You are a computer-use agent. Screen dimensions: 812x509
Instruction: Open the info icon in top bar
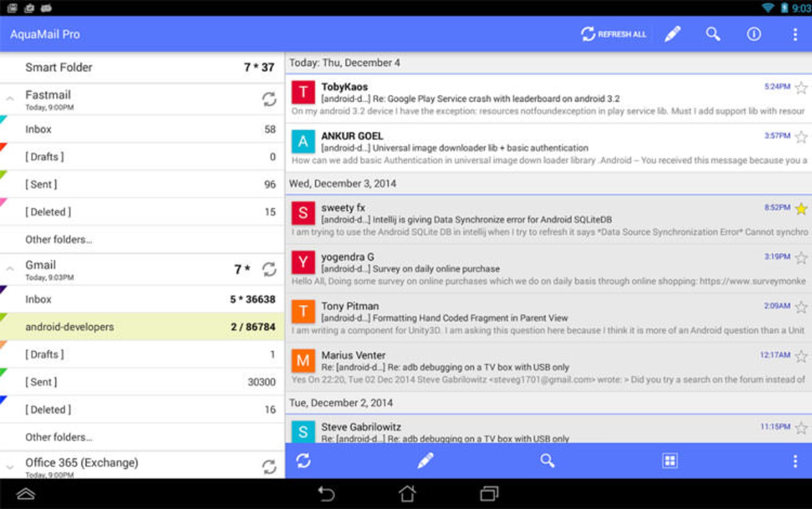pos(754,34)
